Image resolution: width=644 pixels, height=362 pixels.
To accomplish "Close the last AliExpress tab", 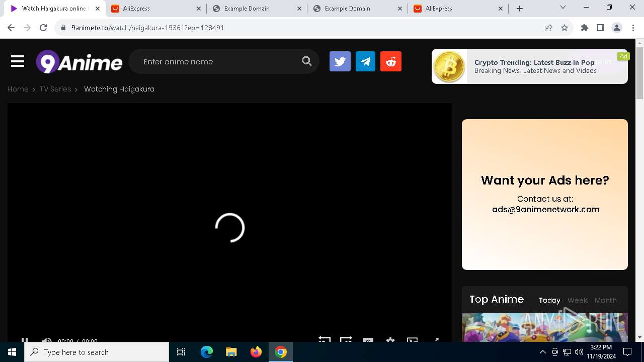I will (501, 9).
